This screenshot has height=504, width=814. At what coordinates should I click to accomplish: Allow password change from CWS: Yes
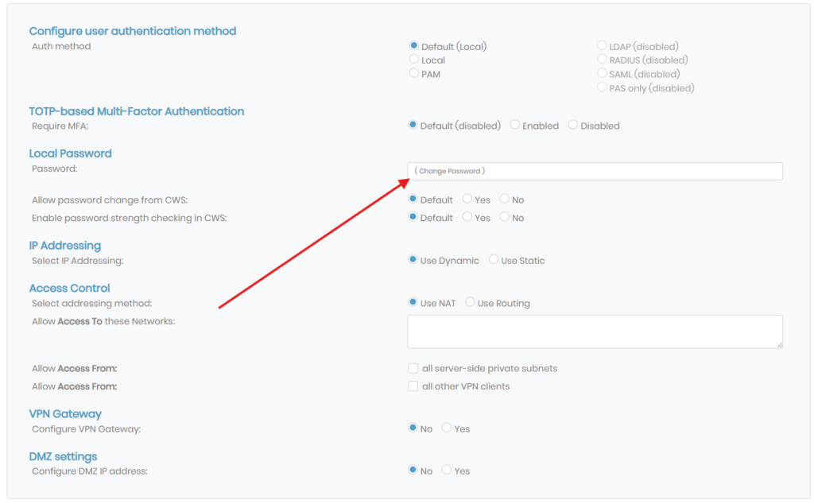[467, 199]
